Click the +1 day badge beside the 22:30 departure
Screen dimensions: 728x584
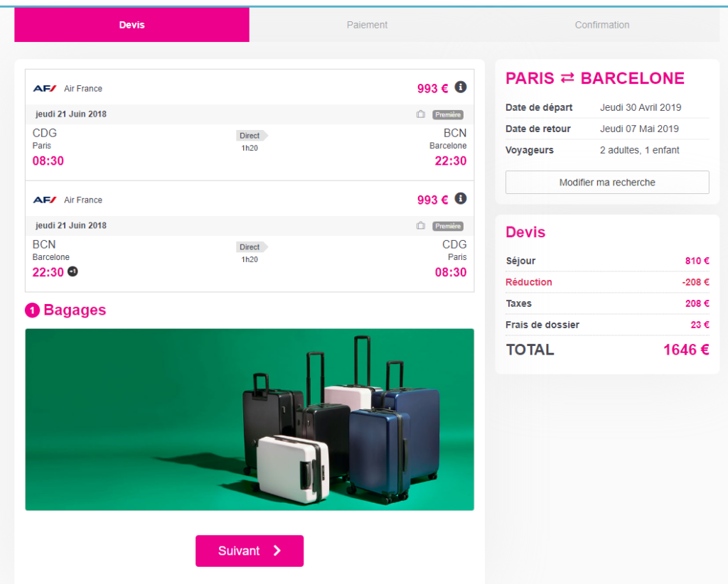tap(73, 272)
